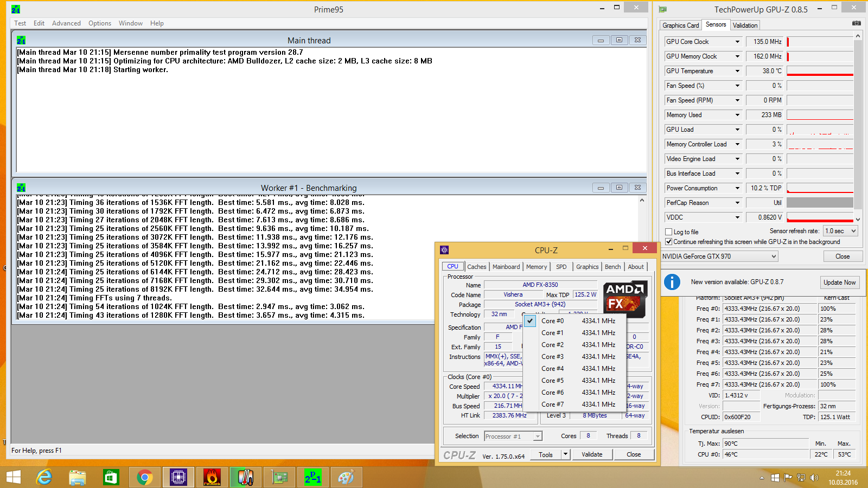Viewport: 868px width, 488px height.
Task: Switch to the Core Temp thermometer taskbar icon
Action: (x=245, y=477)
